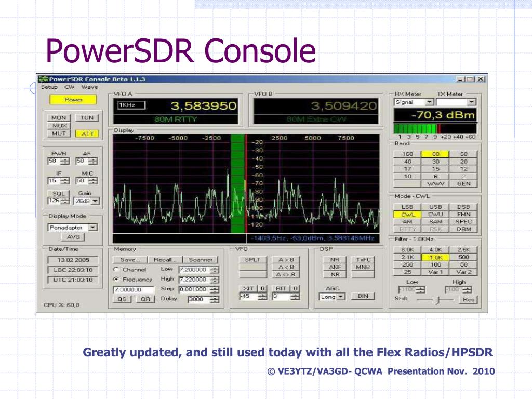The image size is (532, 399).
Task: Click the VFO B frequency 3,509420
Action: point(344,106)
